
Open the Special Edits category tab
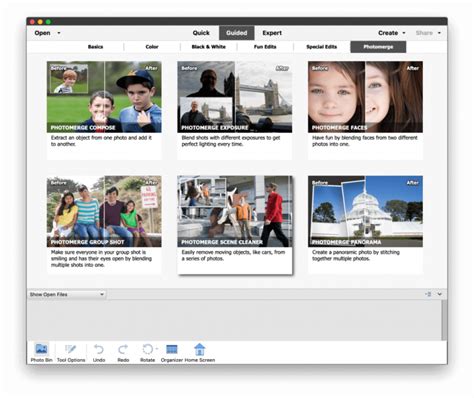[322, 47]
